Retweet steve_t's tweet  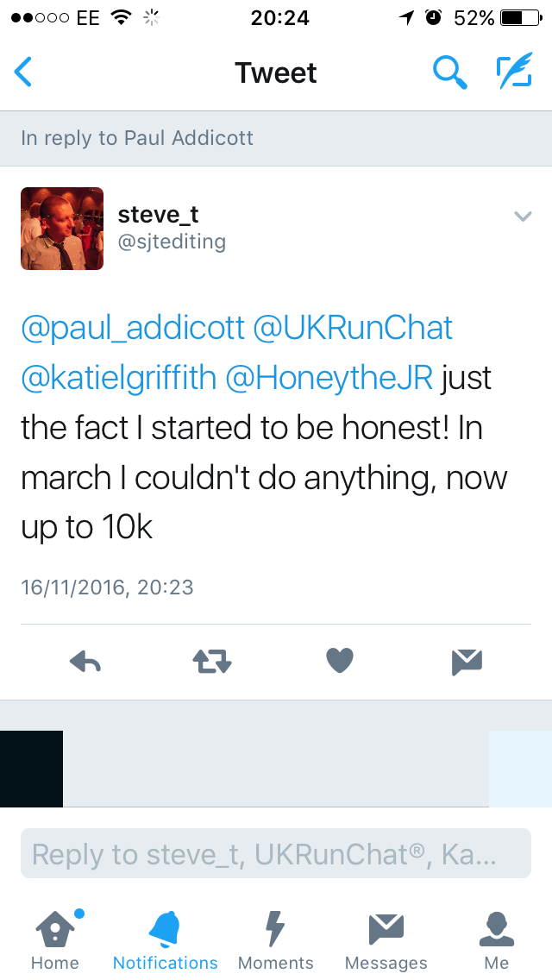click(x=212, y=662)
